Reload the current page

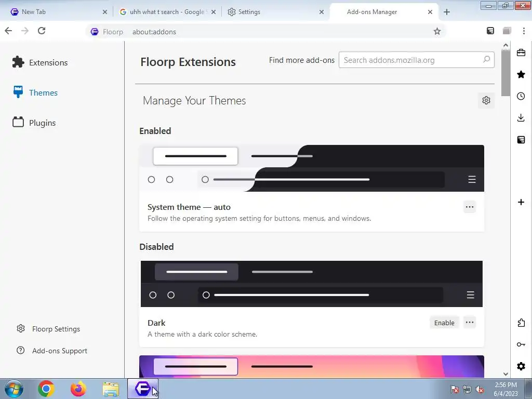(42, 31)
